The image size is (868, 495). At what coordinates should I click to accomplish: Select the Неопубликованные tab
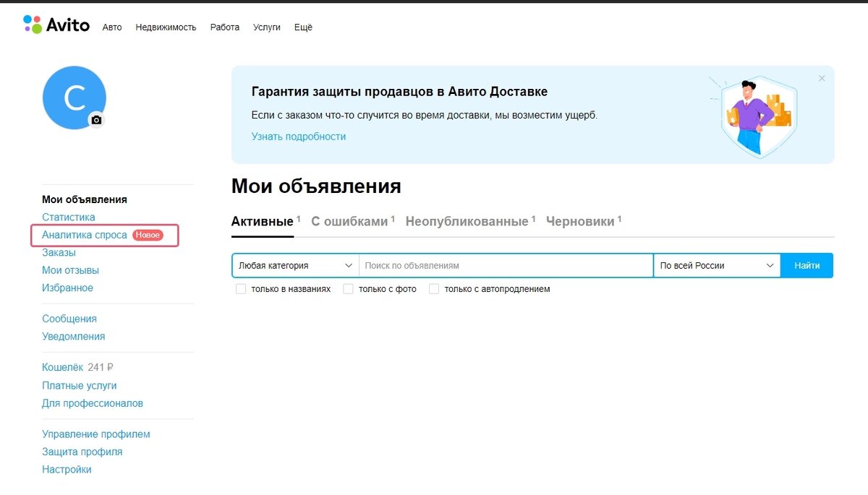tap(467, 220)
